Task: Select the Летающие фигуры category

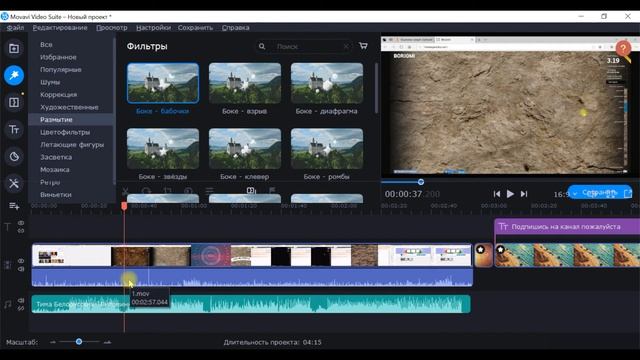Action: 72,145
